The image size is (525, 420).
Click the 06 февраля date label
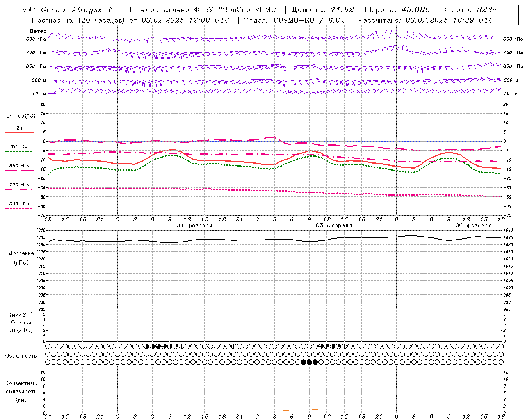tap(473, 226)
